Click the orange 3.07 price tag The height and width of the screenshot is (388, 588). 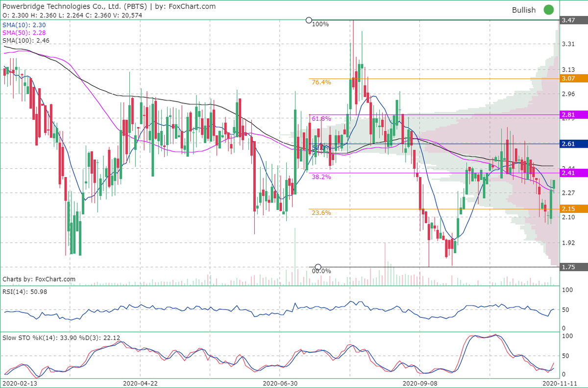(x=573, y=78)
